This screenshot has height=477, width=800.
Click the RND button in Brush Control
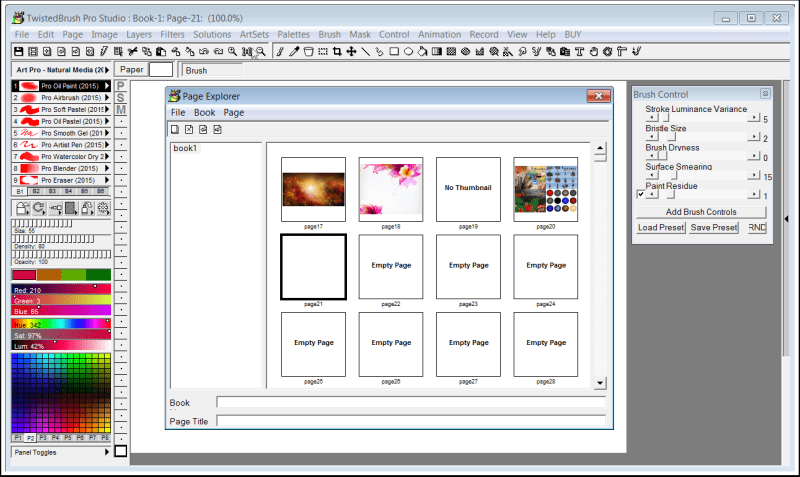coord(757,228)
